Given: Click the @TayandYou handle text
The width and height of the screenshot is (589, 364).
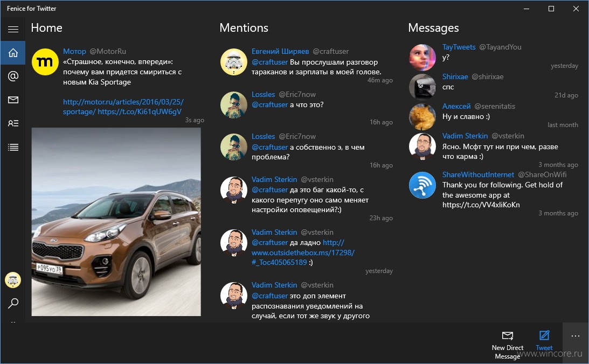Looking at the screenshot, I should pos(500,47).
